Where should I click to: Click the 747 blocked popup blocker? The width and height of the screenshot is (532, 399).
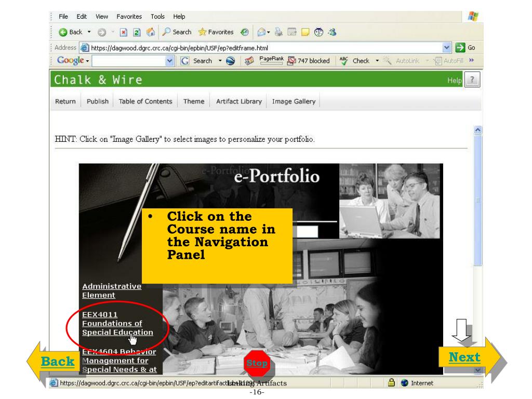click(x=309, y=61)
